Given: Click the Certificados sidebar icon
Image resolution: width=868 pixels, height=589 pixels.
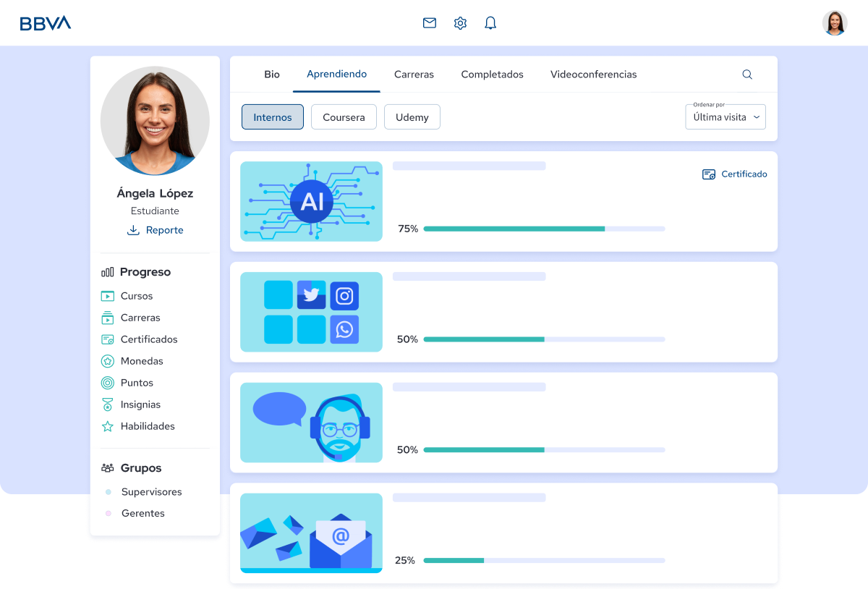Looking at the screenshot, I should click(108, 339).
